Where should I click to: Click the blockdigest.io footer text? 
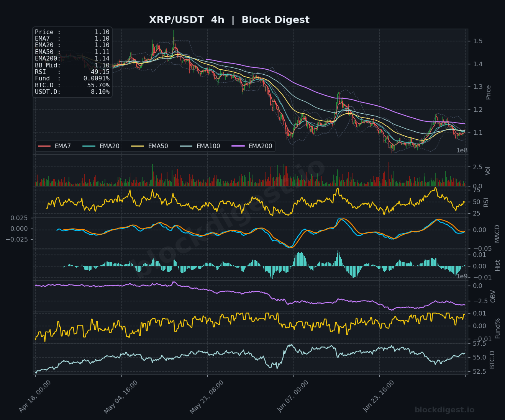pyautogui.click(x=444, y=410)
